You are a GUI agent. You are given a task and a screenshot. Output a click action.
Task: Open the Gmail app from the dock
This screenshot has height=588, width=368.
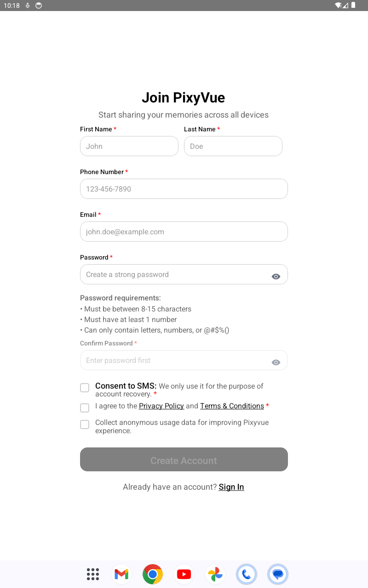pos(121,574)
